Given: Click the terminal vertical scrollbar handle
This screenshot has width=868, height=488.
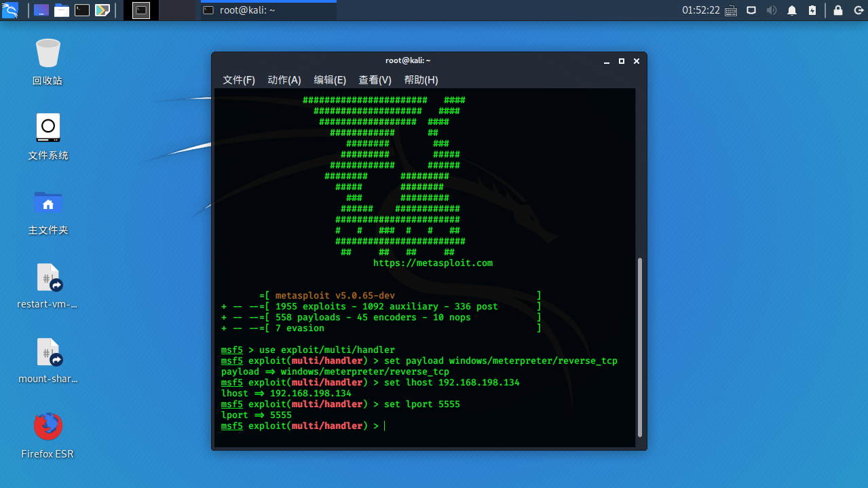Looking at the screenshot, I should [639, 346].
